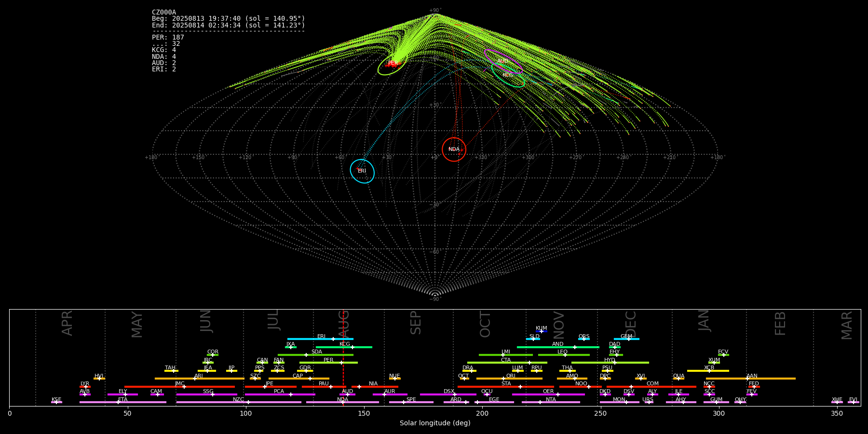Click the cyan ERI radiant circle on sky map
This screenshot has height=434, width=868.
pyautogui.click(x=362, y=171)
